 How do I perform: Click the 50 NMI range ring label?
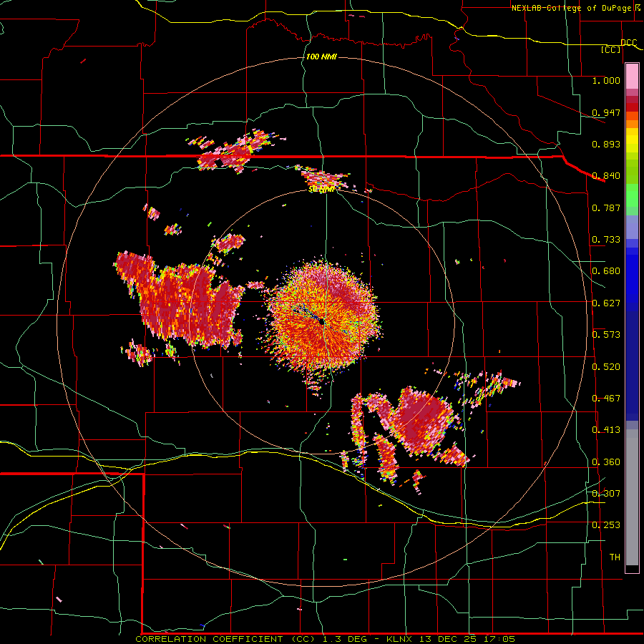(321, 190)
